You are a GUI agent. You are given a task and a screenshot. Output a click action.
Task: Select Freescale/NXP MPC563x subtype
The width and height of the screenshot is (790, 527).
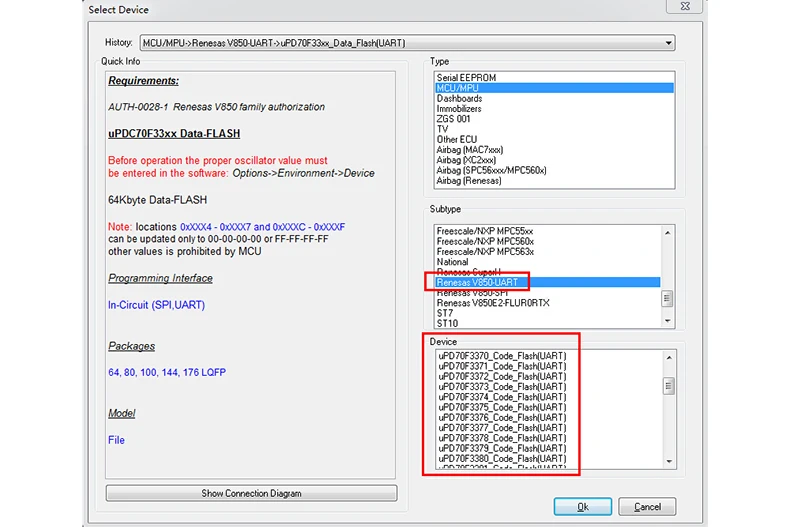tap(548, 251)
